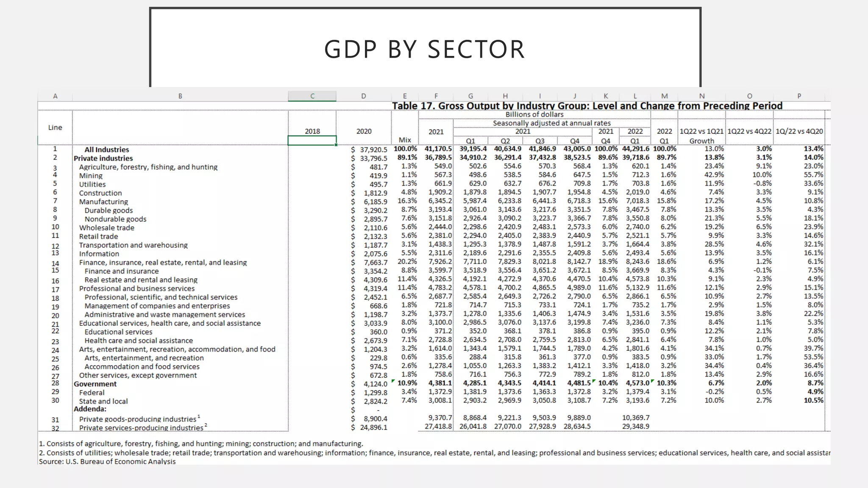This screenshot has height=488, width=868.
Task: Select the 'Line' column heading
Action: [x=55, y=128]
